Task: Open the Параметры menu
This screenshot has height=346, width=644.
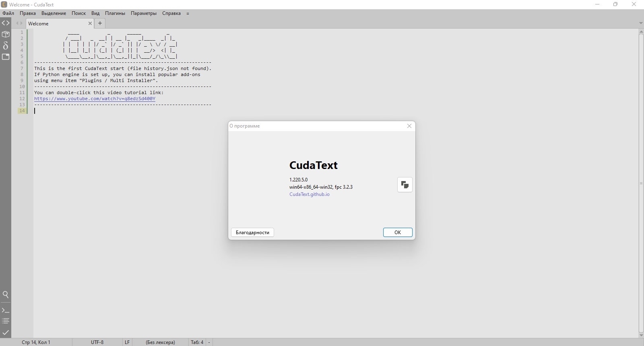Action: pyautogui.click(x=144, y=13)
